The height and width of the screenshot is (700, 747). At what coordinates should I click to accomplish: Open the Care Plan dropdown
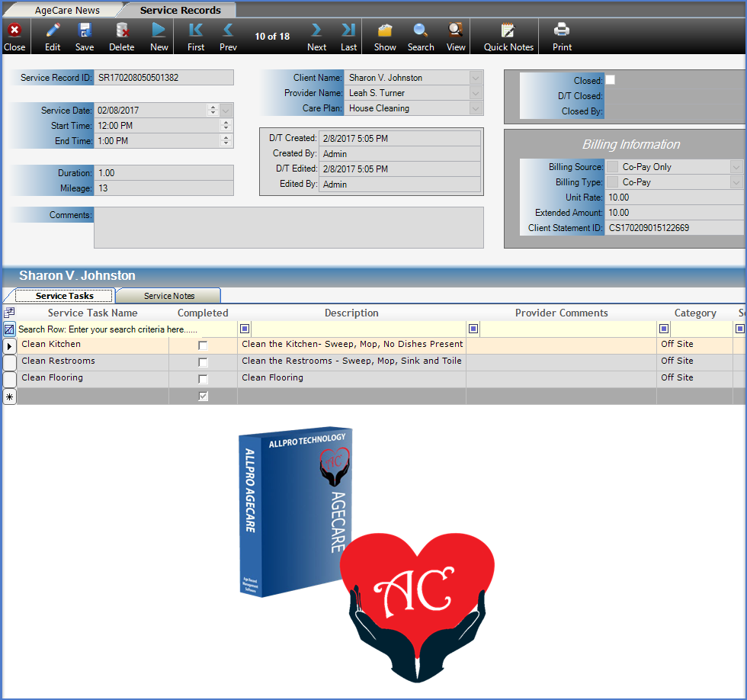(x=476, y=108)
